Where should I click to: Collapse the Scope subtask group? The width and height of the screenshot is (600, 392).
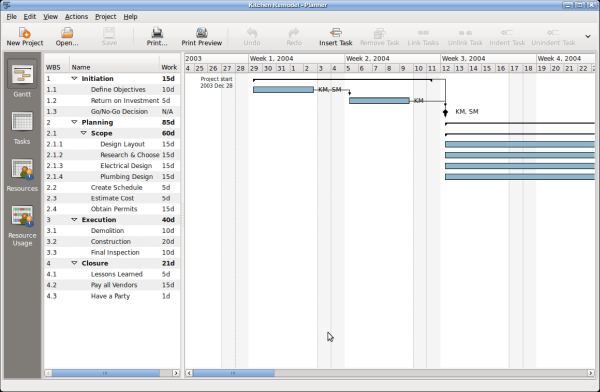[x=83, y=133]
